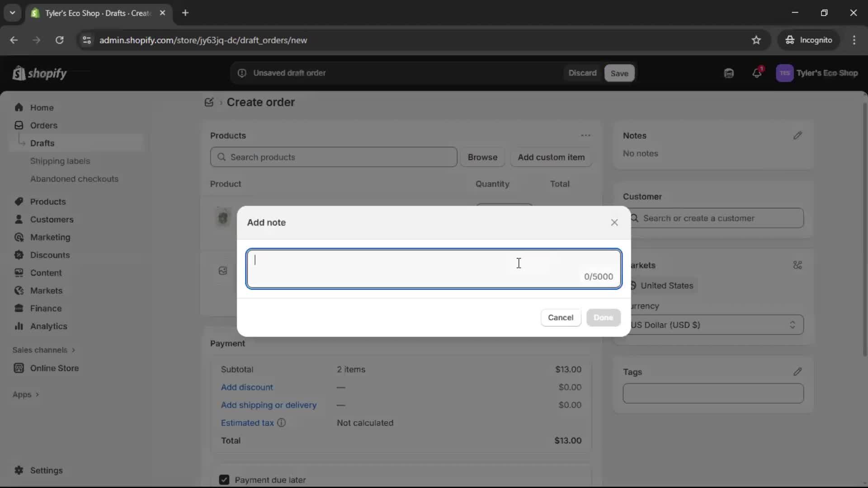Click the Notes edit pencil icon
The width and height of the screenshot is (868, 488).
(x=798, y=136)
